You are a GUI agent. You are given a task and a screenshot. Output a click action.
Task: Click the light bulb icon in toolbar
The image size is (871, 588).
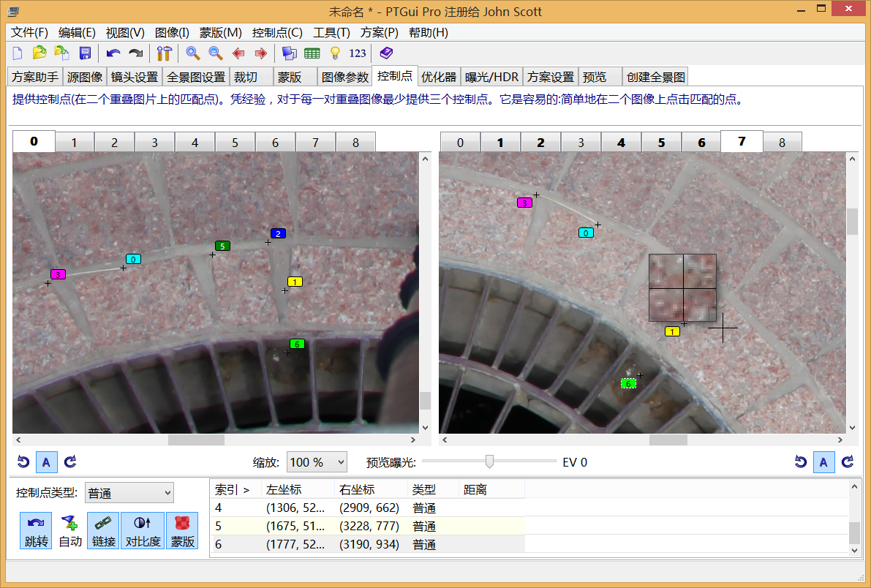[335, 53]
